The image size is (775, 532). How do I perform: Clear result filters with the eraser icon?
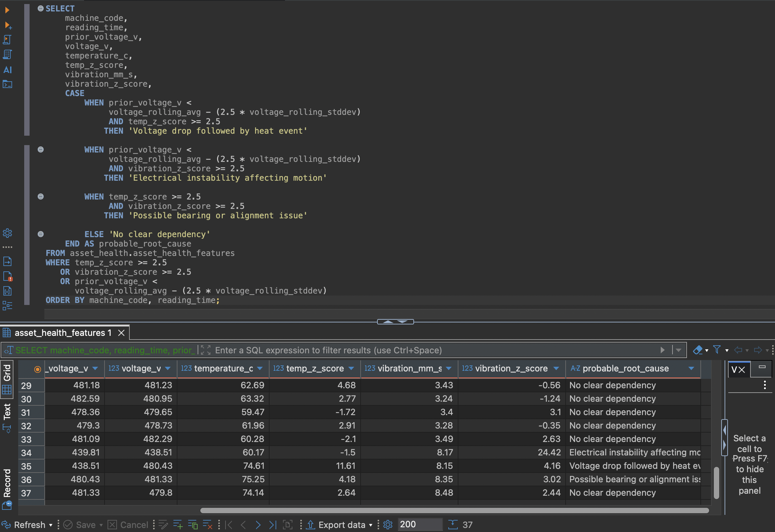click(x=698, y=350)
